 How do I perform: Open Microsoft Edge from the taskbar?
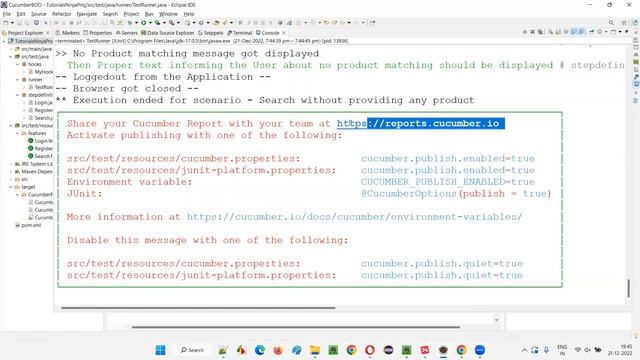pos(260,350)
